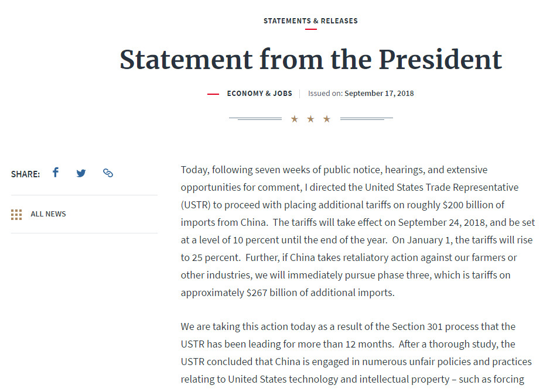Click the right star in the divider
Screen dimensions: 550x392
coord(327,119)
